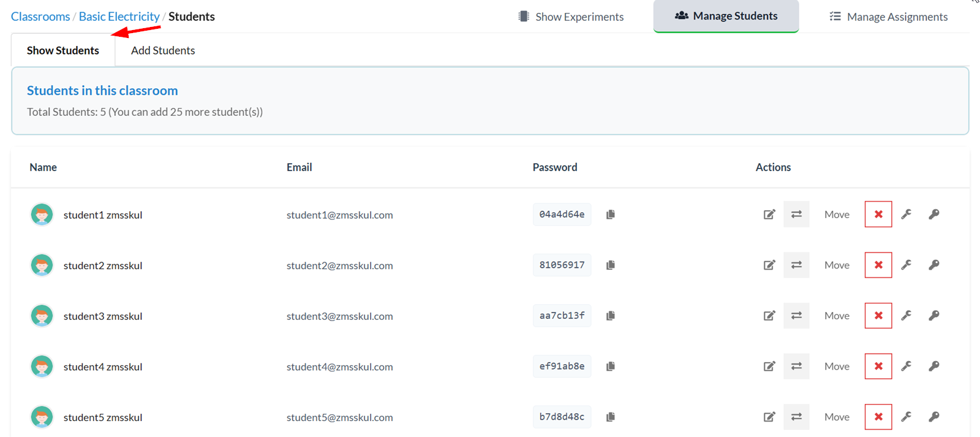Image resolution: width=980 pixels, height=437 pixels.
Task: Open the Show Experiments tab
Action: pyautogui.click(x=571, y=17)
